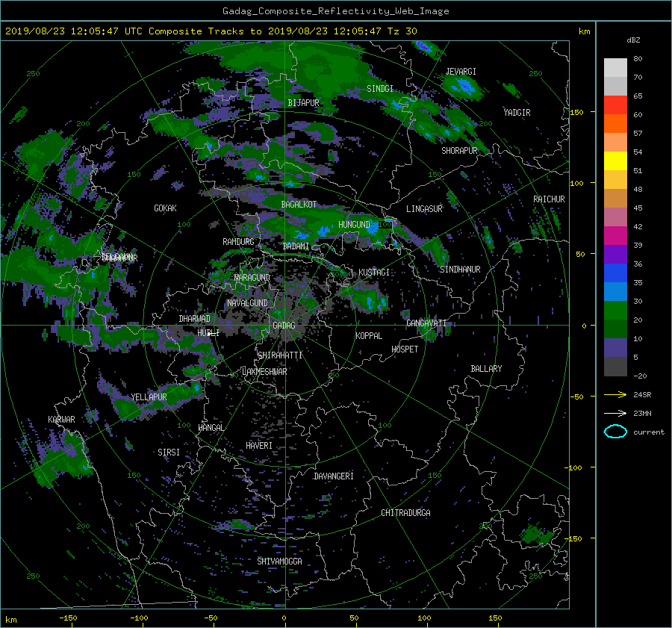Image resolution: width=672 pixels, height=628 pixels.
Task: Click the KUSTAGI label
Action: 374,273
